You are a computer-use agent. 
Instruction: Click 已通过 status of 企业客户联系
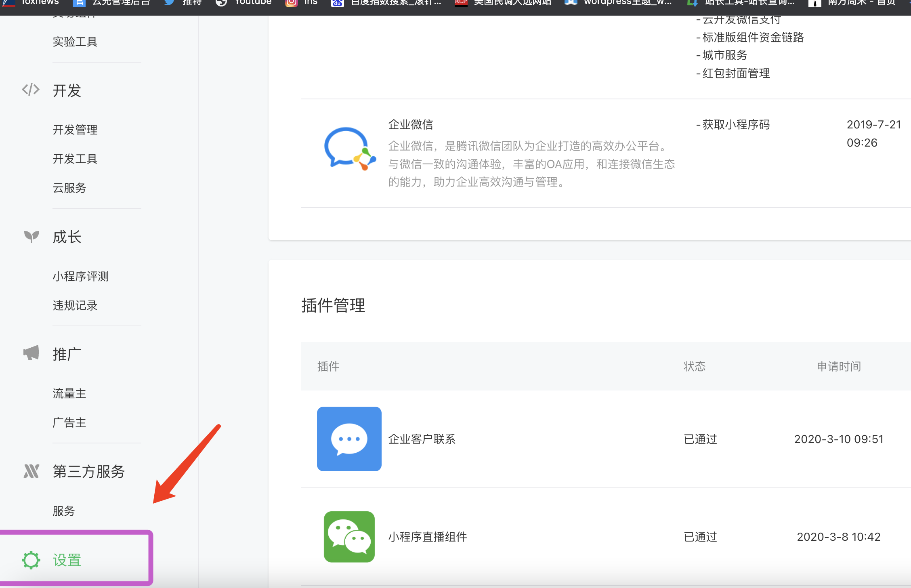pyautogui.click(x=700, y=439)
